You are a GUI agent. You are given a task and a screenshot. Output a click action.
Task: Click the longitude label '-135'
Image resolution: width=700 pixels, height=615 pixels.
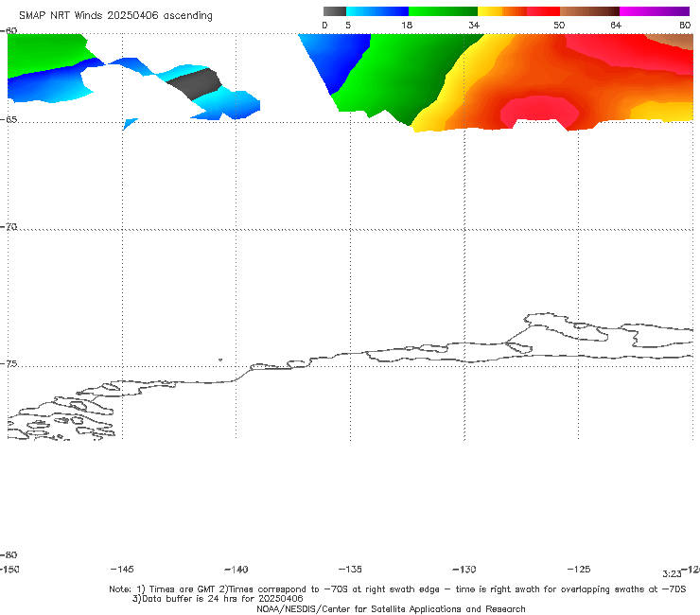[x=350, y=570]
